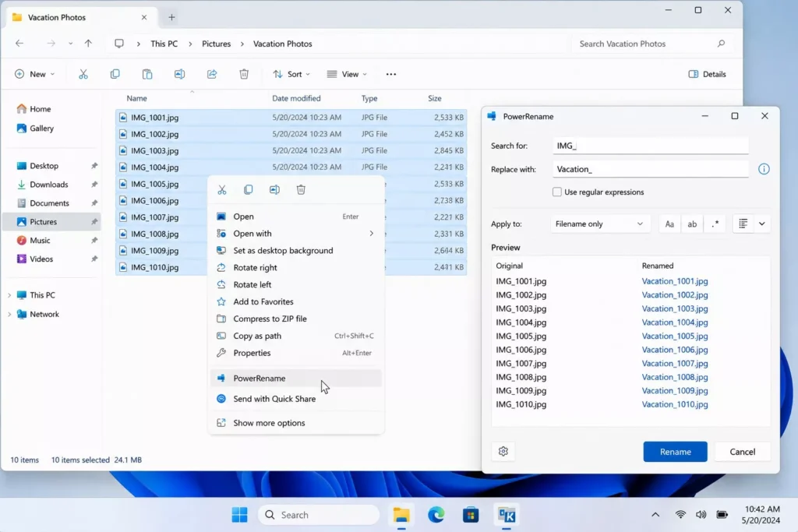Click the Share icon in Explorer toolbar
This screenshot has width=798, height=532.
(x=212, y=74)
